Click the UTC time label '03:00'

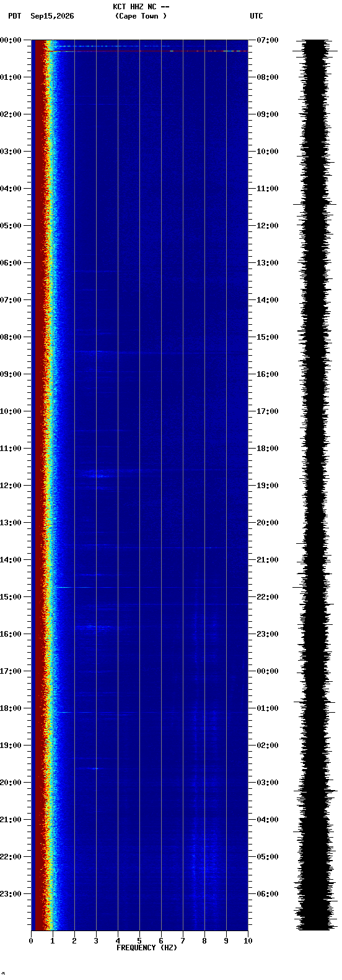(268, 783)
